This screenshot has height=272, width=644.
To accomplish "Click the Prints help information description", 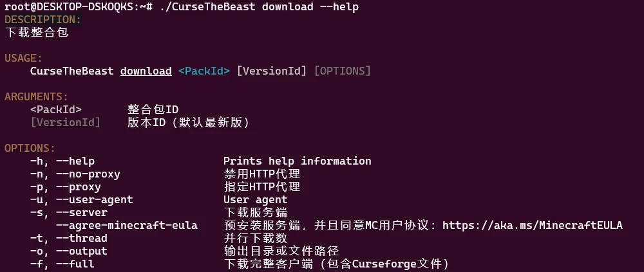I will (298, 161).
